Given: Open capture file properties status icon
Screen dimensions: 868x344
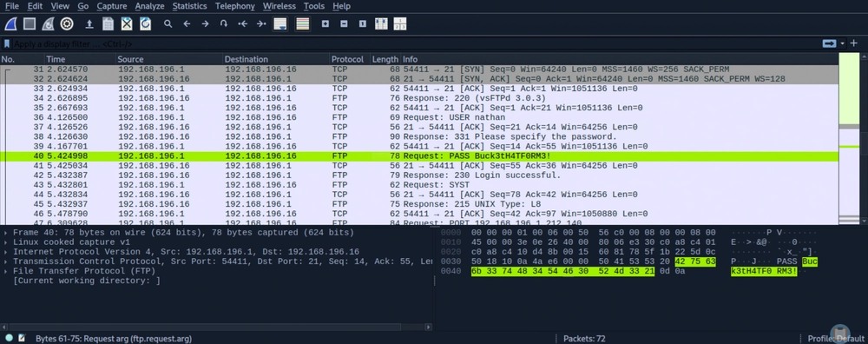Looking at the screenshot, I should coord(22,338).
